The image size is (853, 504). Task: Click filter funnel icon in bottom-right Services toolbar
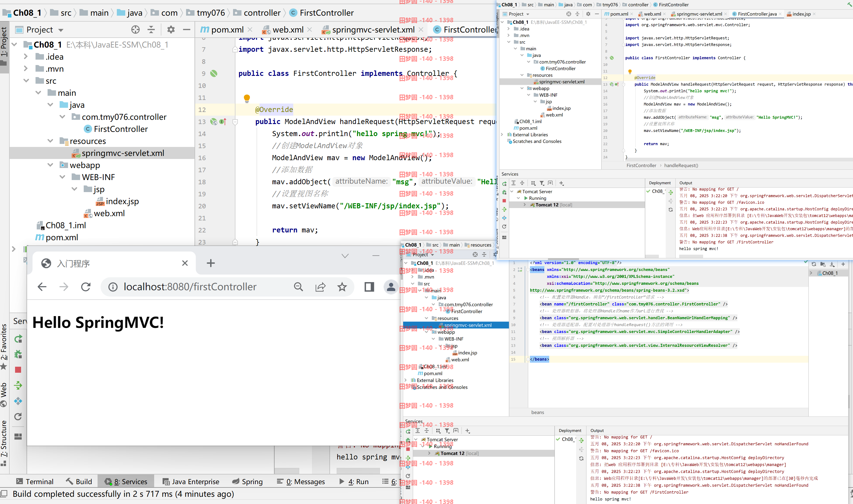[447, 431]
